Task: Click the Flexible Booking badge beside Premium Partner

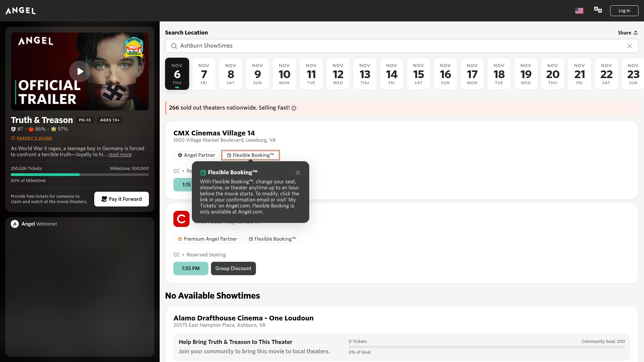Action: click(x=272, y=239)
